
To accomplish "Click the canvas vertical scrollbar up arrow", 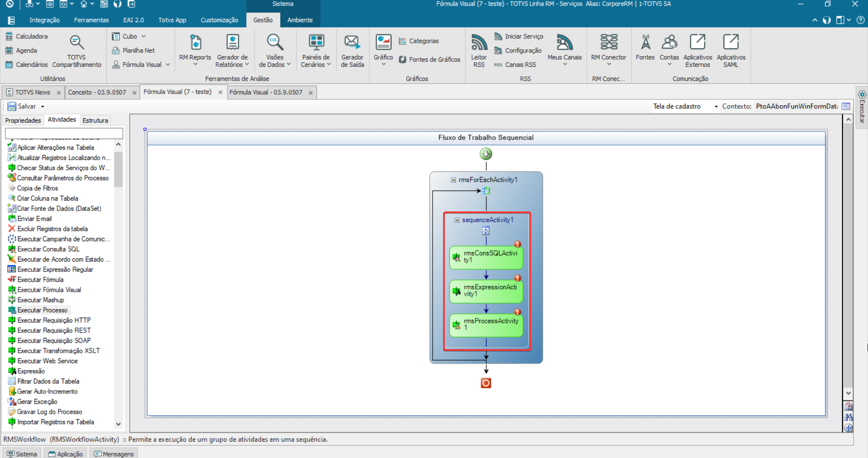I will [x=849, y=119].
